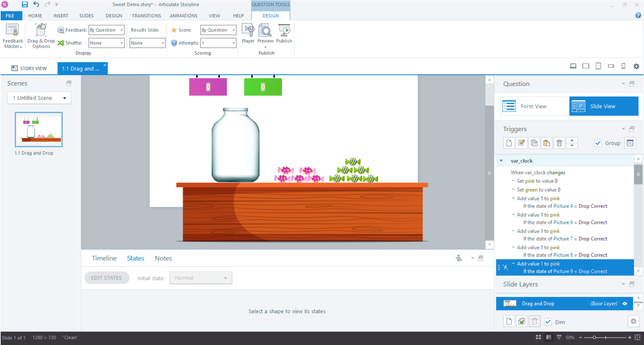The width and height of the screenshot is (644, 345).
Task: Select the glass jar on the slide
Action: click(x=236, y=145)
